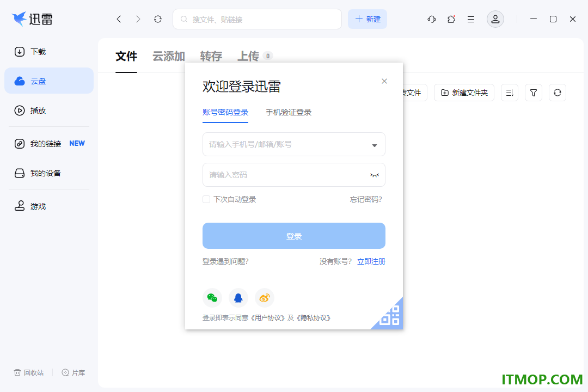Open 片库 at the bottom left
The image size is (588, 392).
(73, 372)
